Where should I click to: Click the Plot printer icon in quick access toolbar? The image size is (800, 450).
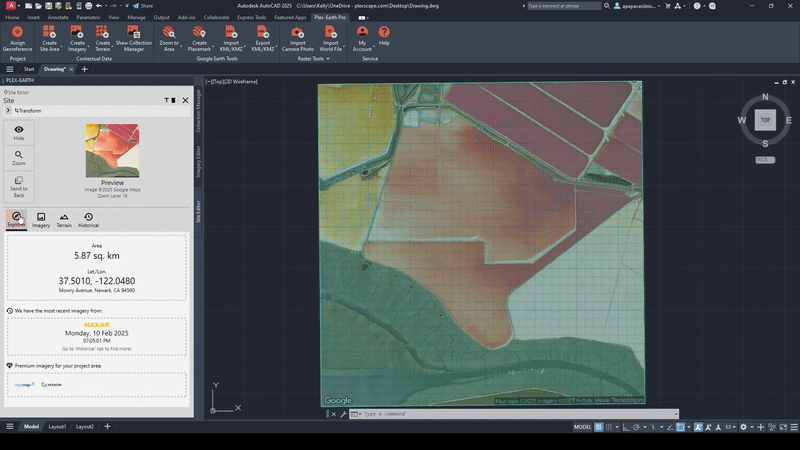pyautogui.click(x=88, y=6)
